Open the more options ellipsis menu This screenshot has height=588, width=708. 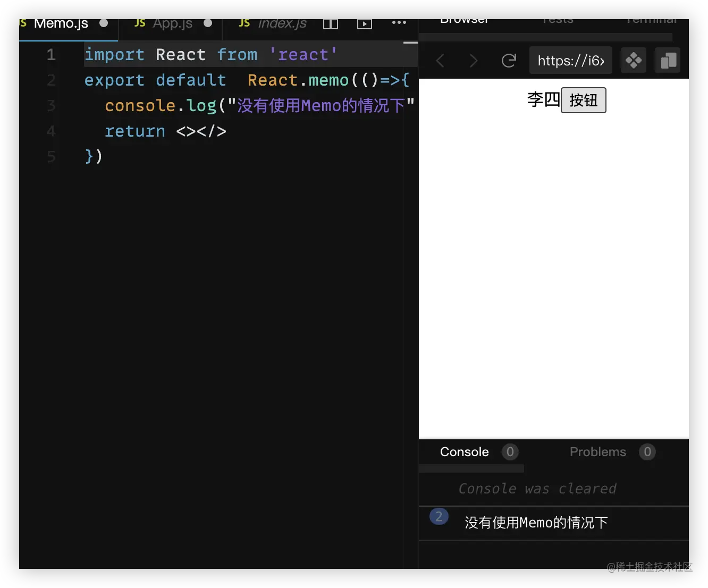coord(399,23)
